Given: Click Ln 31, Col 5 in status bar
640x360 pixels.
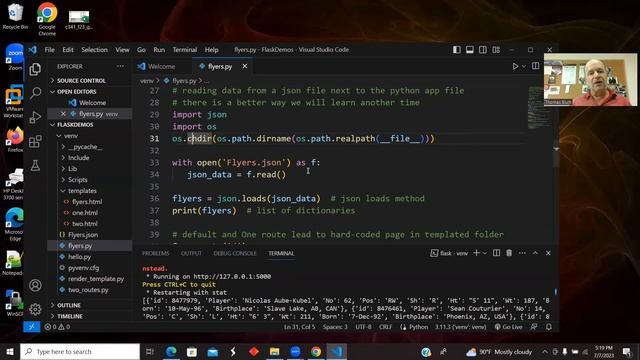Looking at the screenshot, I should point(300,327).
